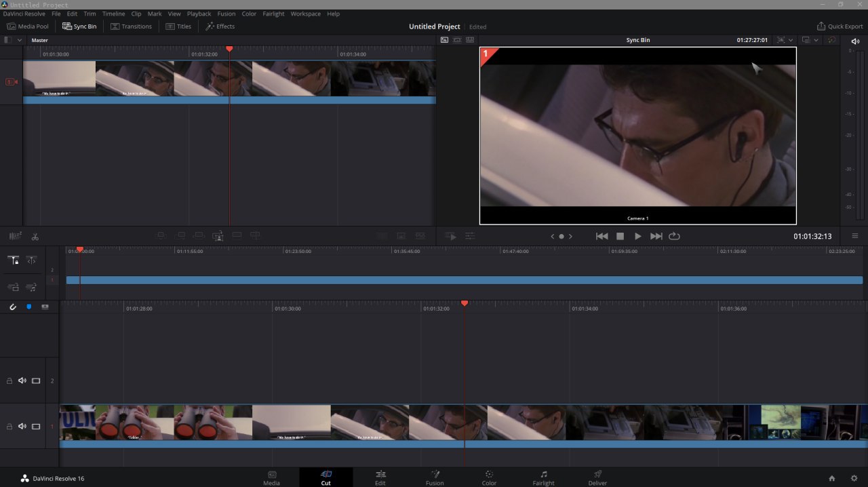Viewport: 868px width, 487px height.
Task: Mute track 1 audio
Action: (22, 427)
